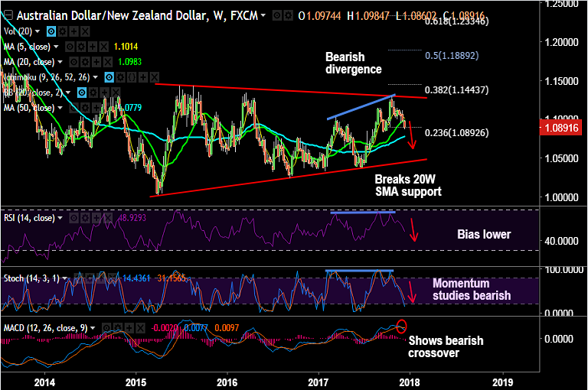588x390 pixels.
Task: Toggle Ichimoku visibility eye
Action: pyautogui.click(x=109, y=77)
